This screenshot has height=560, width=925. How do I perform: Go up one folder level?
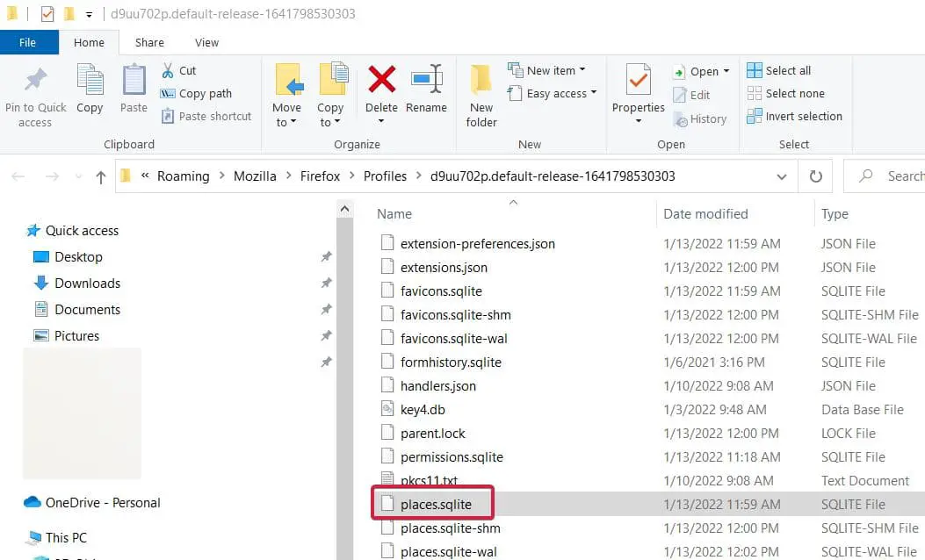[x=101, y=176]
